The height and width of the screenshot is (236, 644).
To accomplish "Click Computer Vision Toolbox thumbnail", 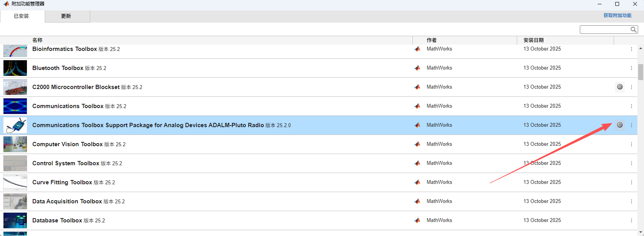I will tap(15, 144).
